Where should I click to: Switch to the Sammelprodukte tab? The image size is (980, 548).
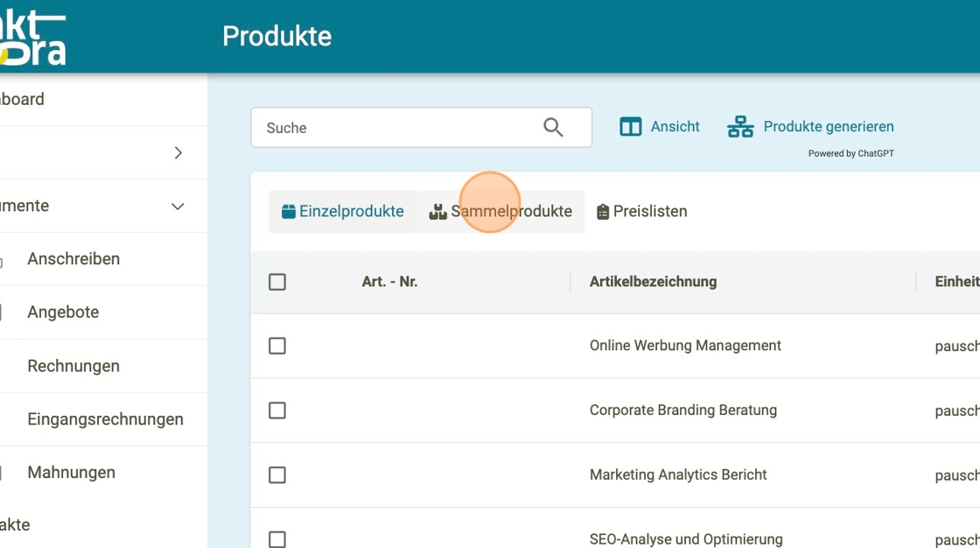[x=500, y=212]
